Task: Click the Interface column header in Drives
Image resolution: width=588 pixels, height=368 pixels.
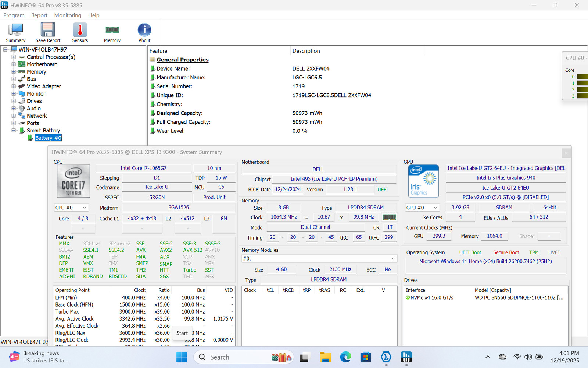Action: pos(415,290)
